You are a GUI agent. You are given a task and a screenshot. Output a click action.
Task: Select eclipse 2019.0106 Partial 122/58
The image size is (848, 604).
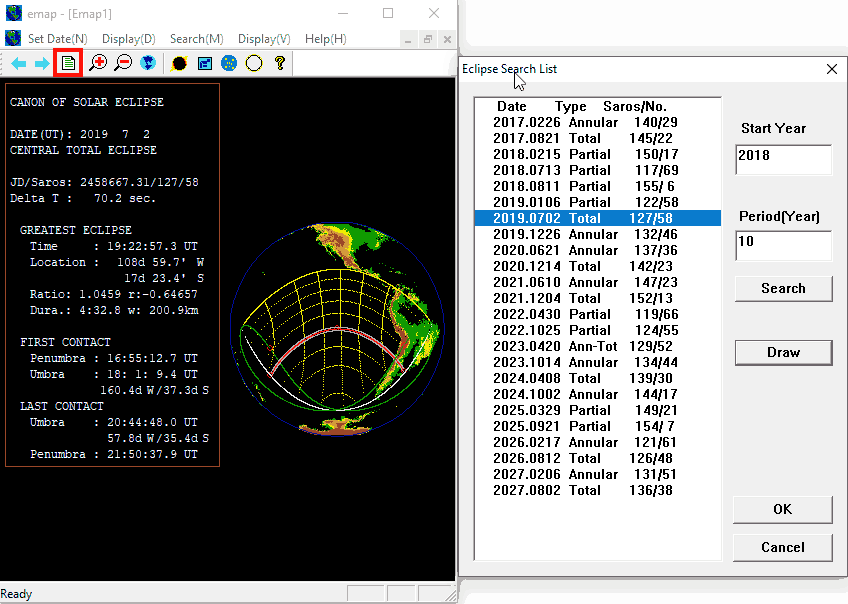tap(598, 202)
